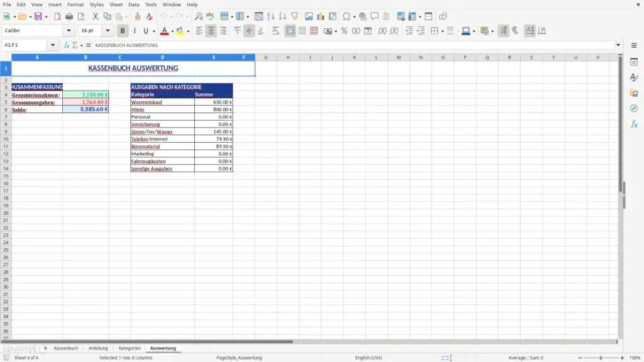The height and width of the screenshot is (362, 644).
Task: Click the Zoom Out minus button
Action: 580,358
